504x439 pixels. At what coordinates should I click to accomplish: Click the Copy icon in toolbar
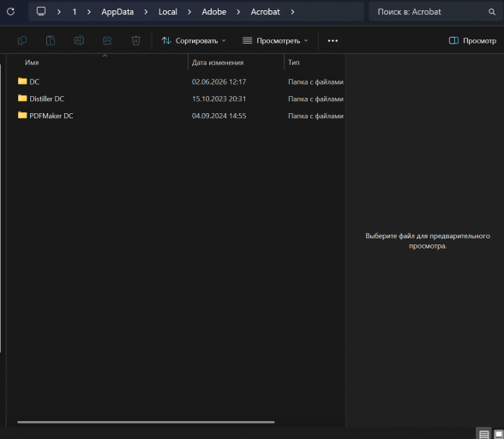point(22,40)
